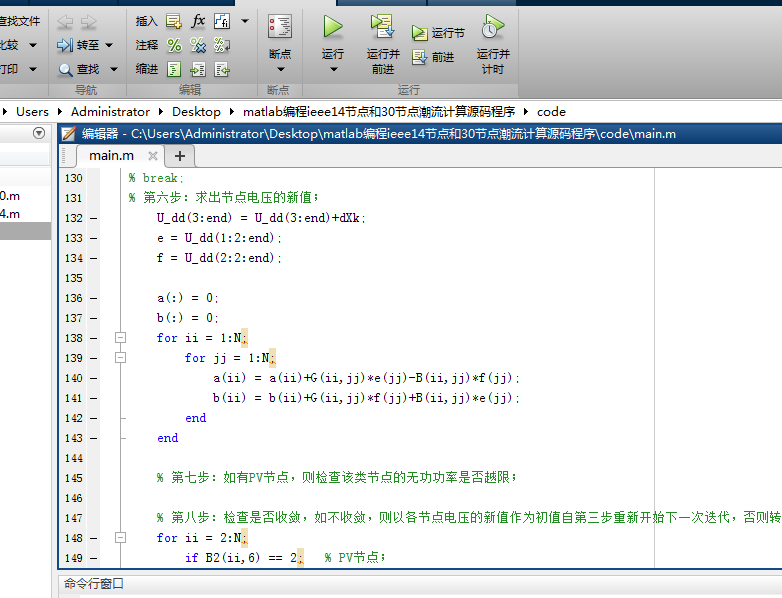Toggle breakpoint dash on line 149

(94, 559)
